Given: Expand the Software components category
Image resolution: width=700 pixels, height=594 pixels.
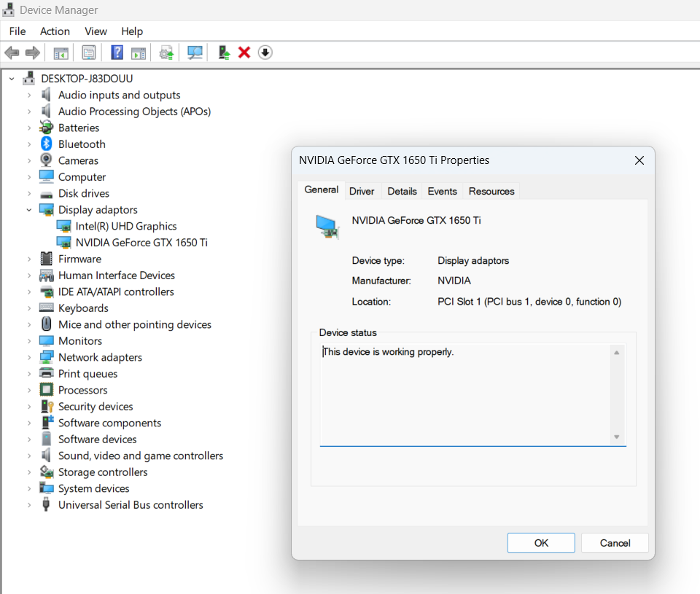Looking at the screenshot, I should (29, 423).
